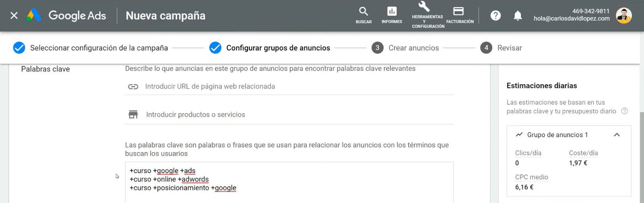The height and width of the screenshot is (203, 644).
Task: Click the Clics/día label
Action: point(528,153)
